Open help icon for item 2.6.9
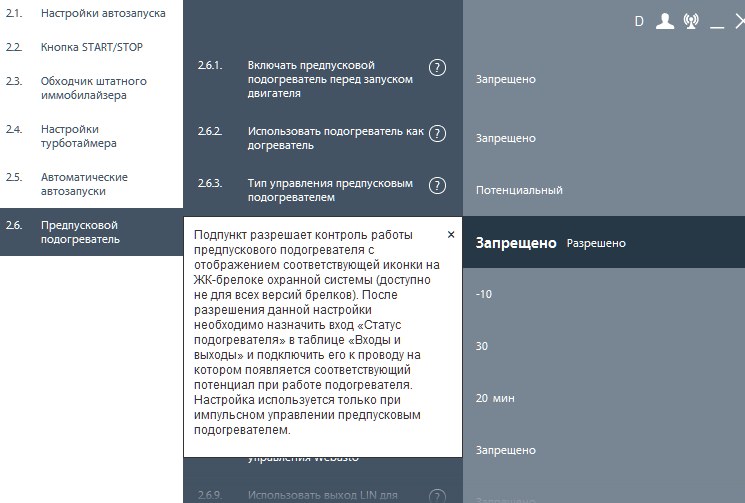The image size is (745, 503). [437, 495]
